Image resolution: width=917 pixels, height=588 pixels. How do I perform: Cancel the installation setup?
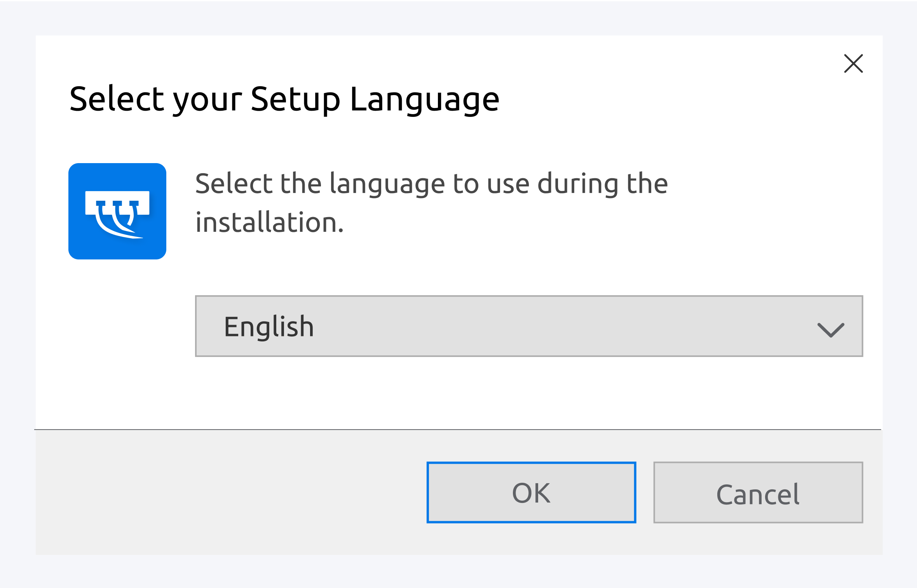[x=758, y=492]
